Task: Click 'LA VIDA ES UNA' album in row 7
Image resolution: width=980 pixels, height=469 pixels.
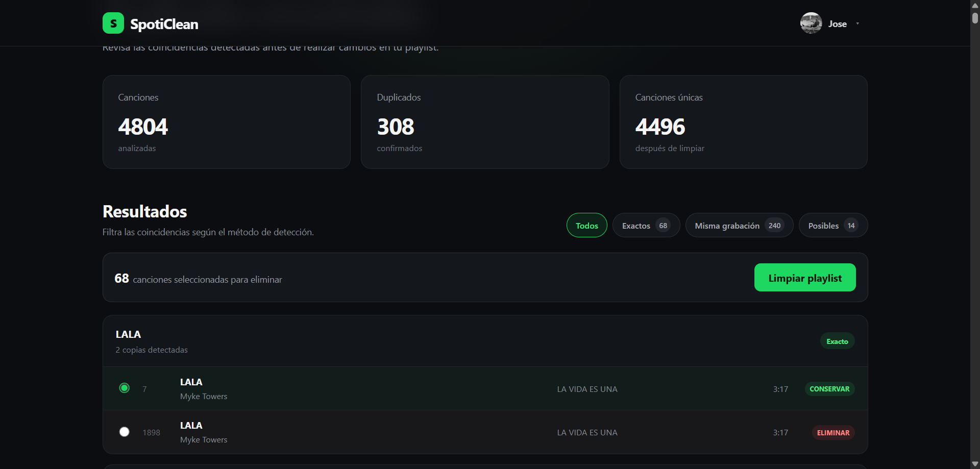Action: click(x=587, y=389)
